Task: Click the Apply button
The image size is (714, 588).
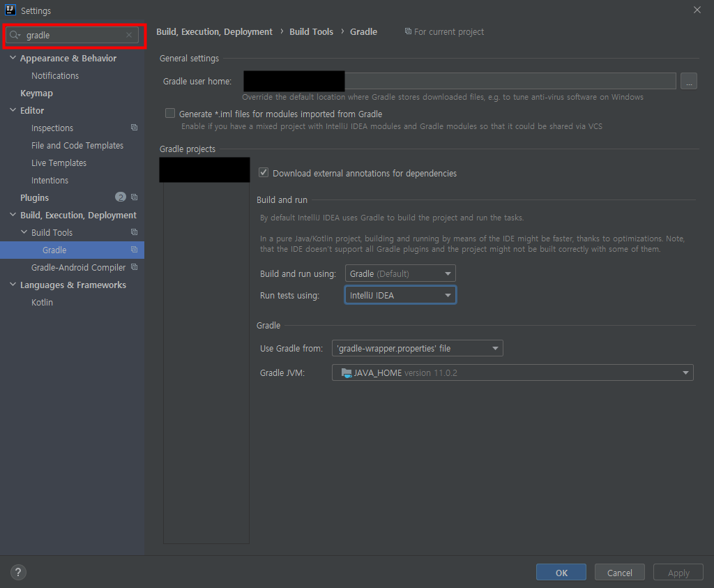Action: tap(678, 573)
